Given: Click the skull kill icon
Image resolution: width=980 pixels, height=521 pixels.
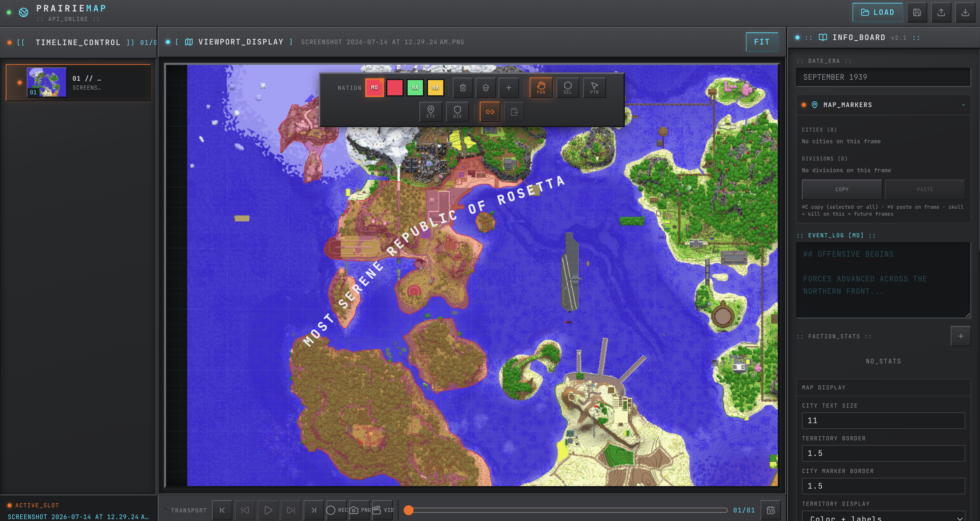Looking at the screenshot, I should click(x=486, y=88).
